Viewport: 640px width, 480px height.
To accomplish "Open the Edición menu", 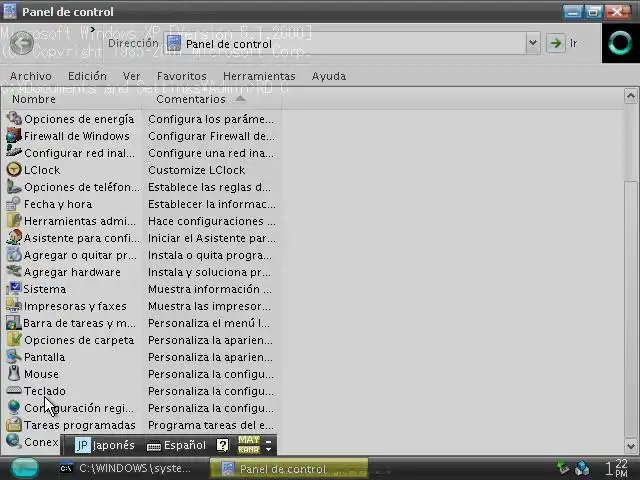I will coord(87,76).
